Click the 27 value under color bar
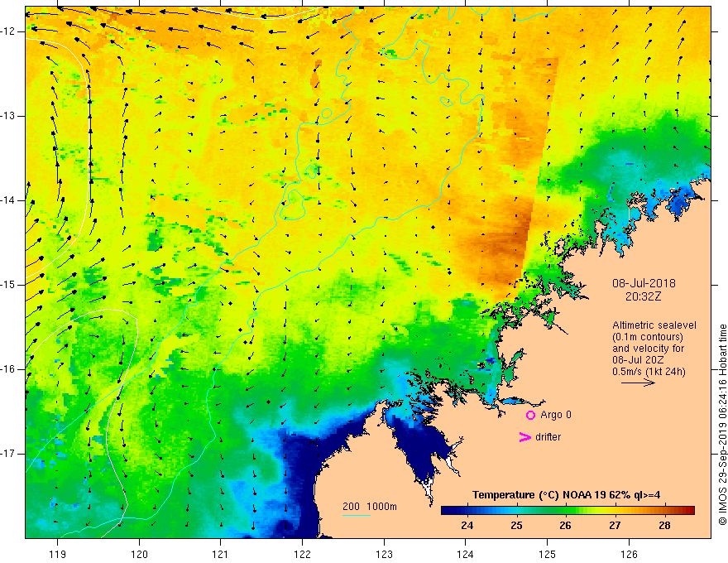 [x=615, y=526]
